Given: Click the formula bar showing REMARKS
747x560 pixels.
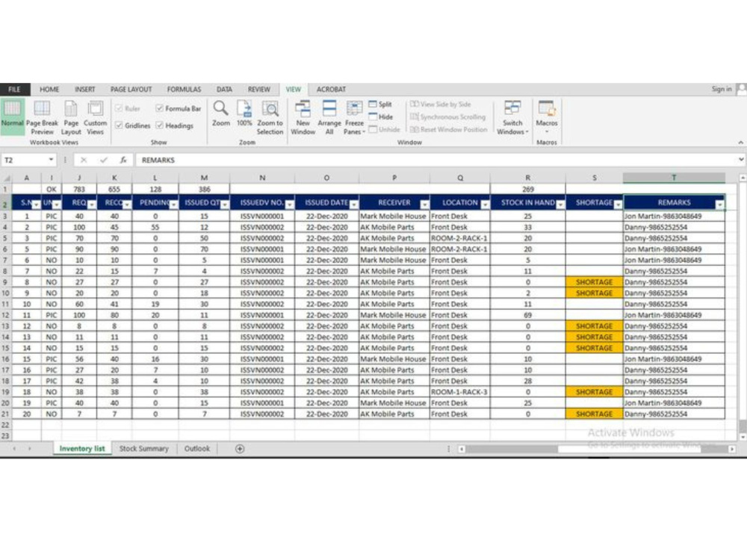Looking at the screenshot, I should (x=436, y=160).
